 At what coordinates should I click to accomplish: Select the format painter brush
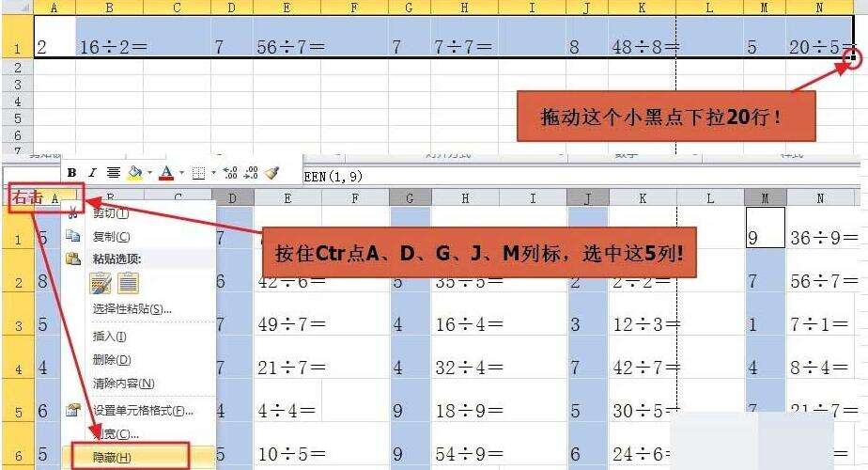[x=271, y=173]
